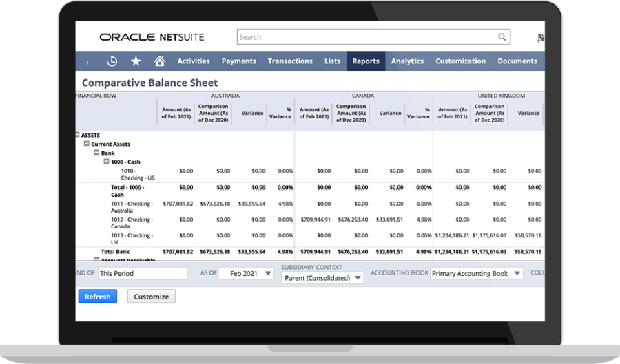Viewport: 620px width, 364px height.
Task: Open the Subsidiary Context dropdown
Action: click(322, 278)
